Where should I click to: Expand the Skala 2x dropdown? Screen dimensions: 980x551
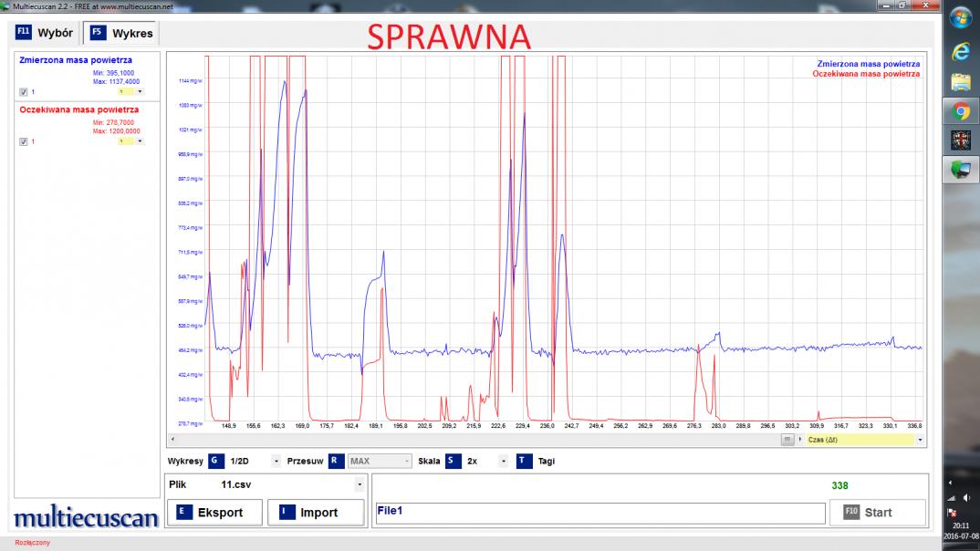pyautogui.click(x=503, y=462)
